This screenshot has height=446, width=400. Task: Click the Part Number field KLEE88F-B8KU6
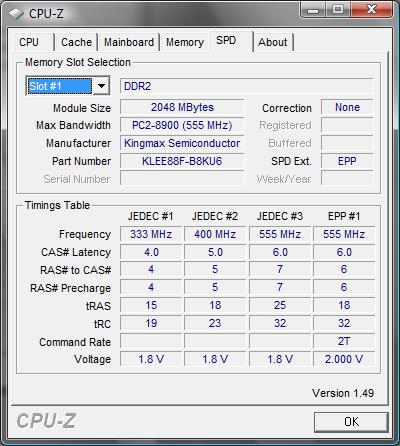(182, 161)
